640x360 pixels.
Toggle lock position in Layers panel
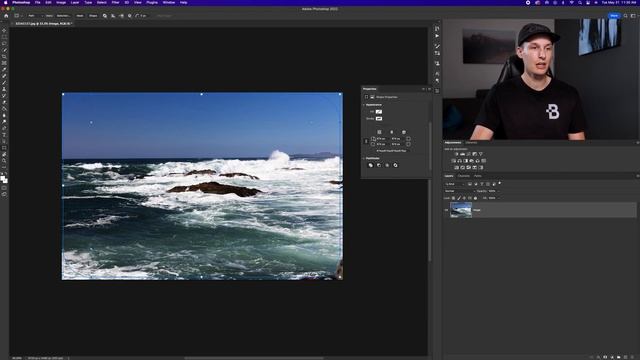pyautogui.click(x=464, y=198)
